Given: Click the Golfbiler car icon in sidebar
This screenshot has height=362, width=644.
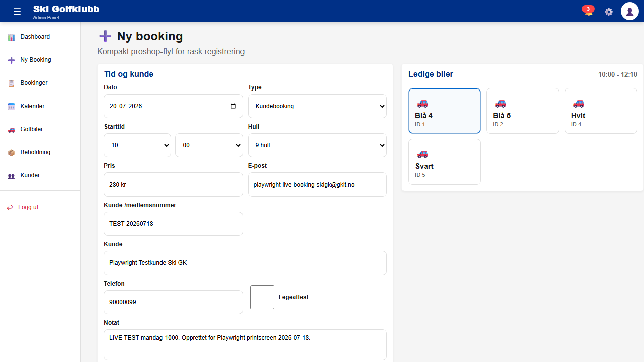Looking at the screenshot, I should [11, 129].
